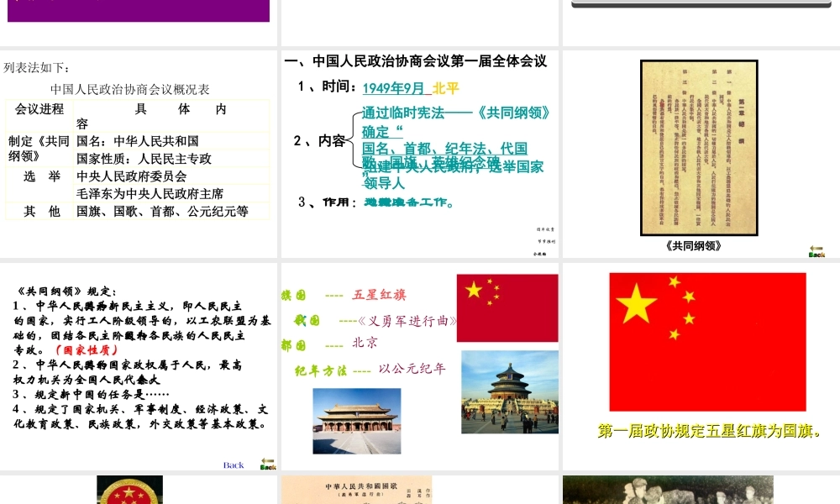Click the red text "五星红旗"
This screenshot has height=504, width=840.
click(x=380, y=295)
